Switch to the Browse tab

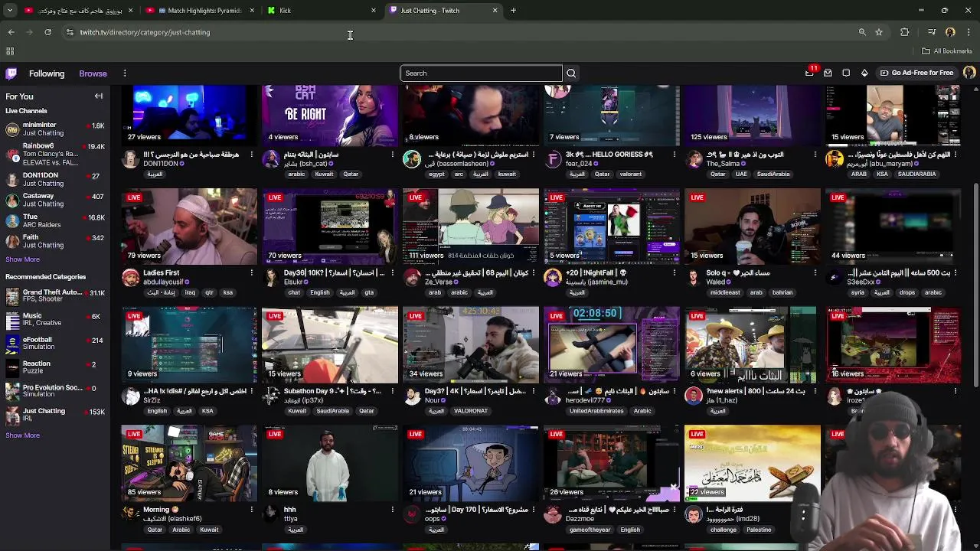coord(93,73)
